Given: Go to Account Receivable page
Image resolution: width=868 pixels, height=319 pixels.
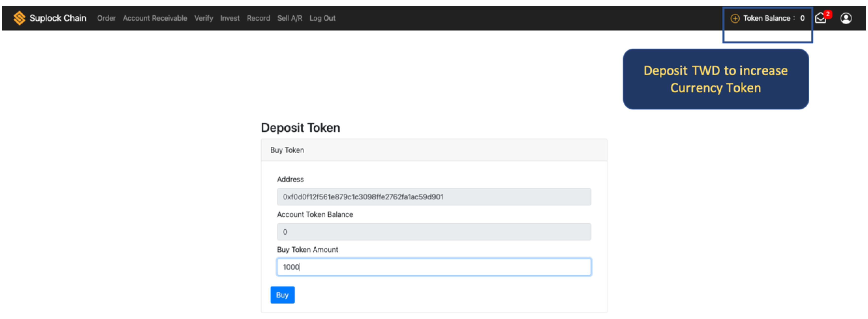Looking at the screenshot, I should (x=155, y=18).
